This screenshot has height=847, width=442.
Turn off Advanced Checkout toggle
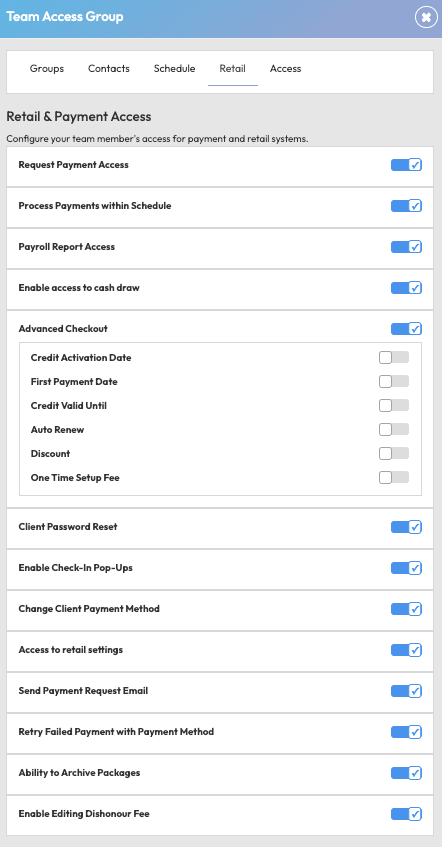(406, 329)
